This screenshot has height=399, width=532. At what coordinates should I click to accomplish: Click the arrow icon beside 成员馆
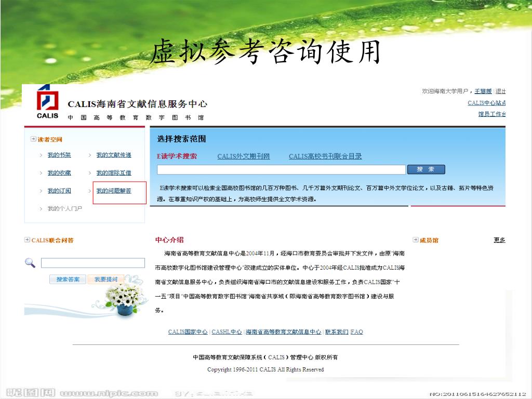pos(415,240)
